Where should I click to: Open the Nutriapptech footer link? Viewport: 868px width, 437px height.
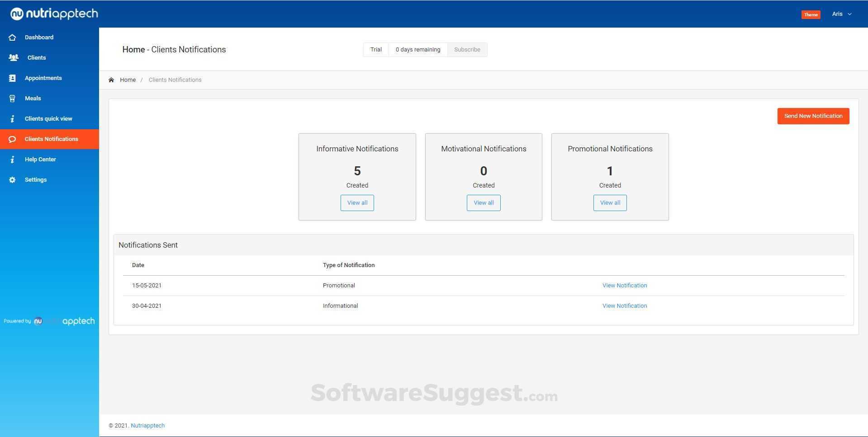click(x=147, y=425)
